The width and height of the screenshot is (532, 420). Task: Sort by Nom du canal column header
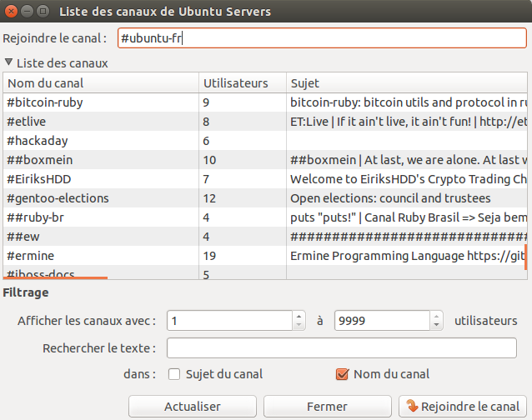click(101, 83)
